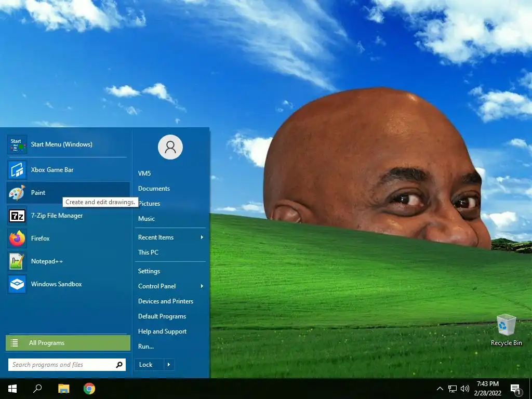Click the user account avatar picture
The width and height of the screenshot is (532, 399).
pos(170,147)
